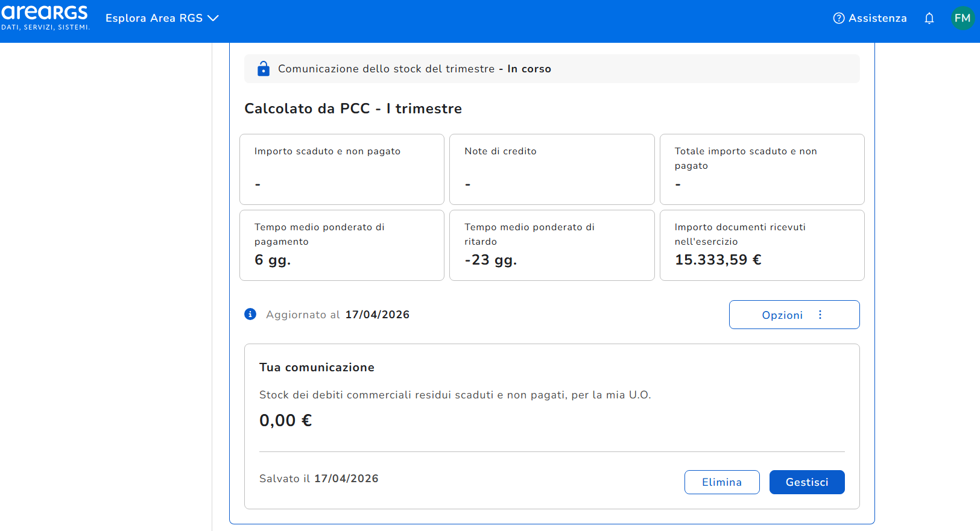Open Assistenza help link

tap(870, 18)
